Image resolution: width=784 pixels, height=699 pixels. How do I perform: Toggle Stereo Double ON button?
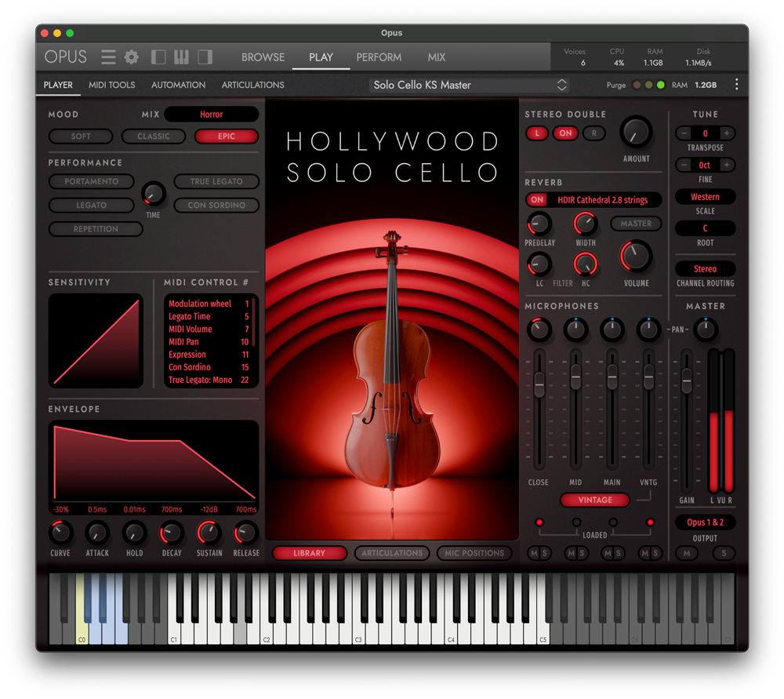(x=565, y=133)
